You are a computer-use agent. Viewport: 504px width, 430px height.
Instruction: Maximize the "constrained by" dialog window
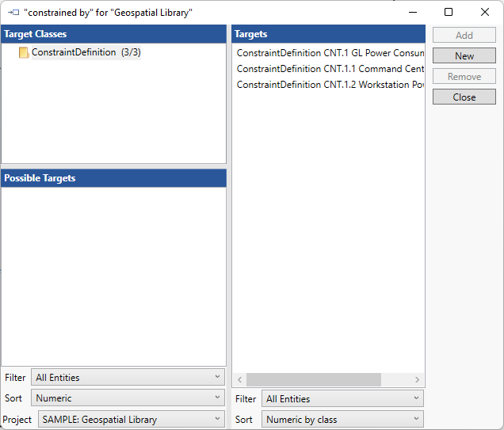[x=449, y=13]
